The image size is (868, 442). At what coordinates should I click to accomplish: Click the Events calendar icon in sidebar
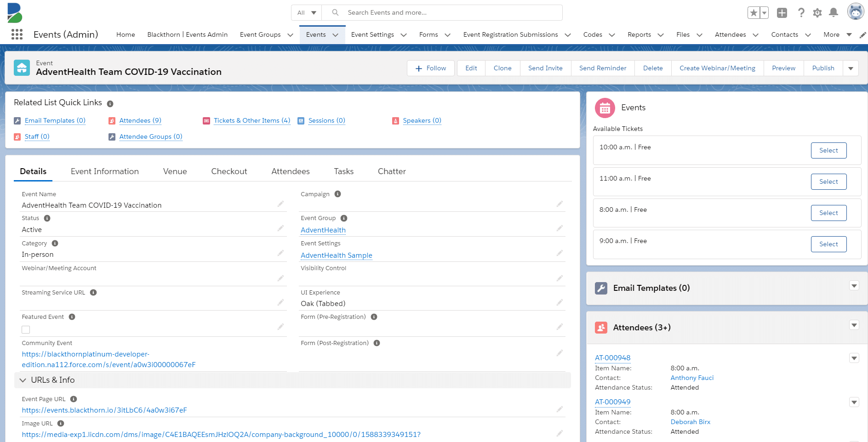(x=605, y=108)
